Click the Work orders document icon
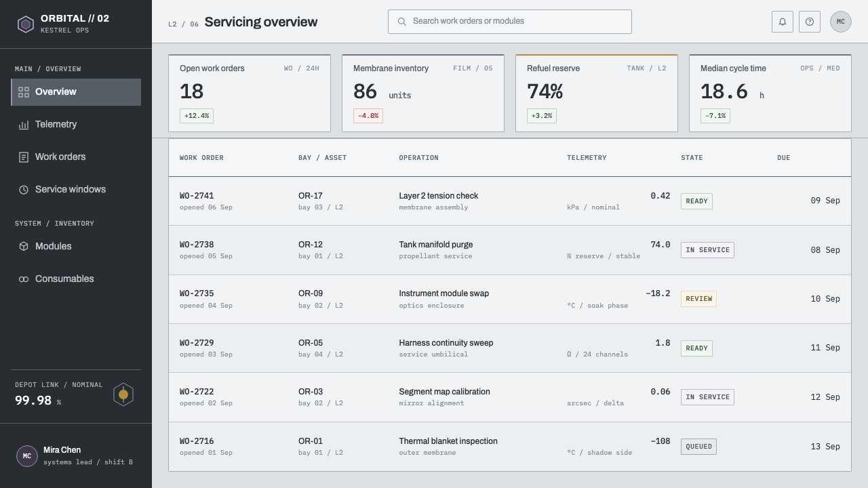Image resolution: width=868 pixels, height=488 pixels. coord(24,157)
